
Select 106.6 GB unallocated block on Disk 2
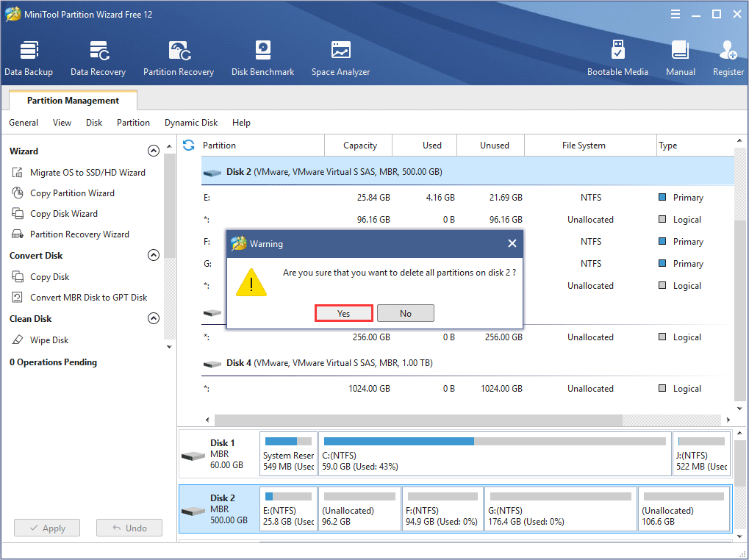(x=684, y=509)
